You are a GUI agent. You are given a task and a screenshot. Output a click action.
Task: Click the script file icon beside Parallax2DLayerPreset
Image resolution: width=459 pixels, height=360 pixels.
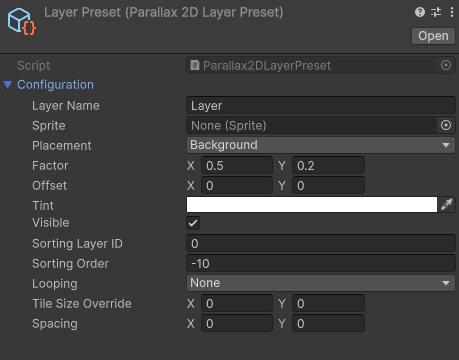pos(195,65)
